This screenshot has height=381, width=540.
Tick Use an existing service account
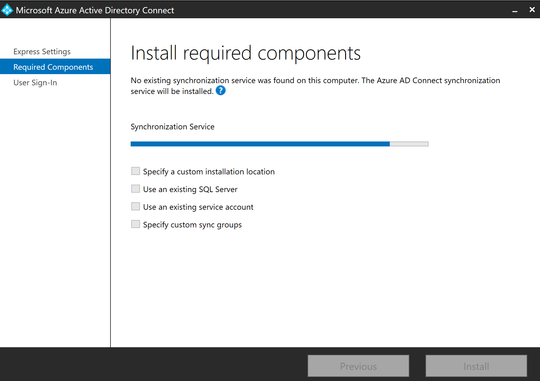(135, 207)
